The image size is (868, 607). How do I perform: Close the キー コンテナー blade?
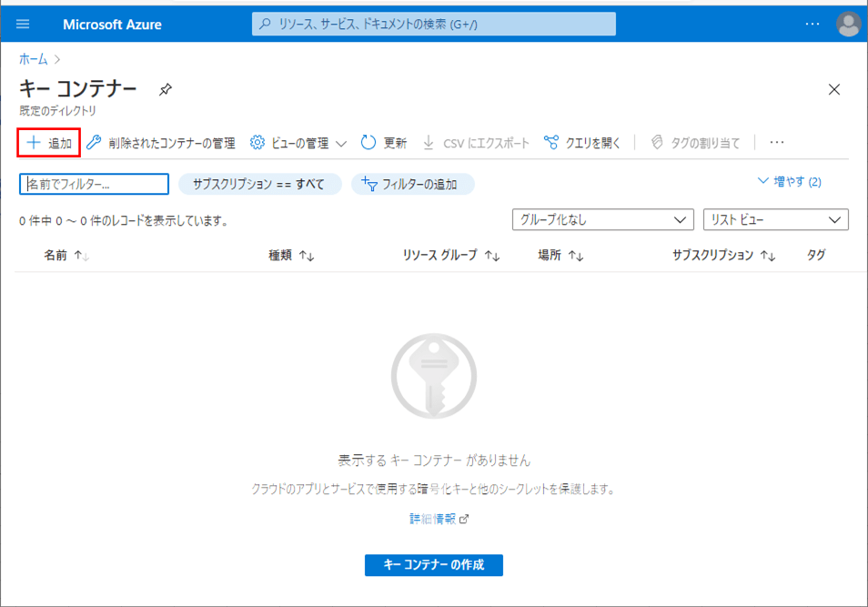pyautogui.click(x=833, y=89)
